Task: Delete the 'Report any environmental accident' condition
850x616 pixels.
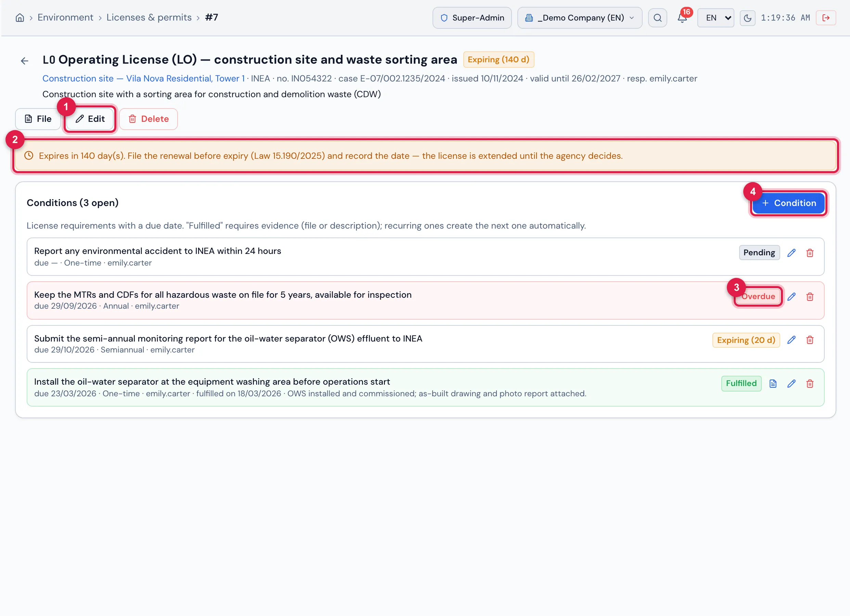Action: [810, 253]
